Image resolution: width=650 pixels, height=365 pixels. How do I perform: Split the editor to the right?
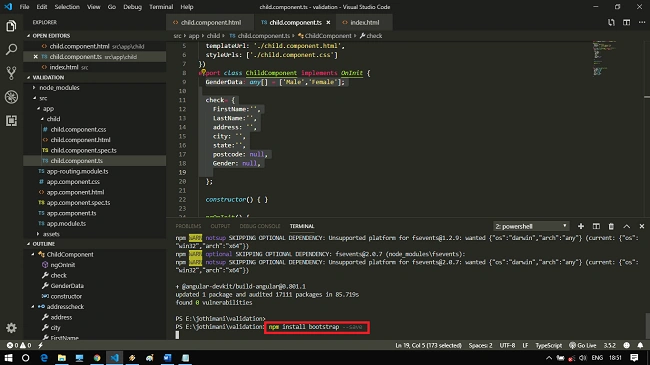(x=626, y=22)
